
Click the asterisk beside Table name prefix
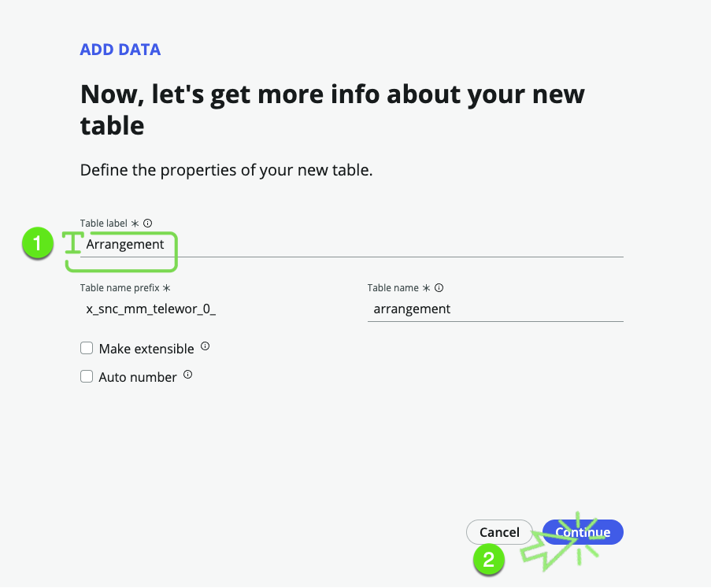click(166, 288)
